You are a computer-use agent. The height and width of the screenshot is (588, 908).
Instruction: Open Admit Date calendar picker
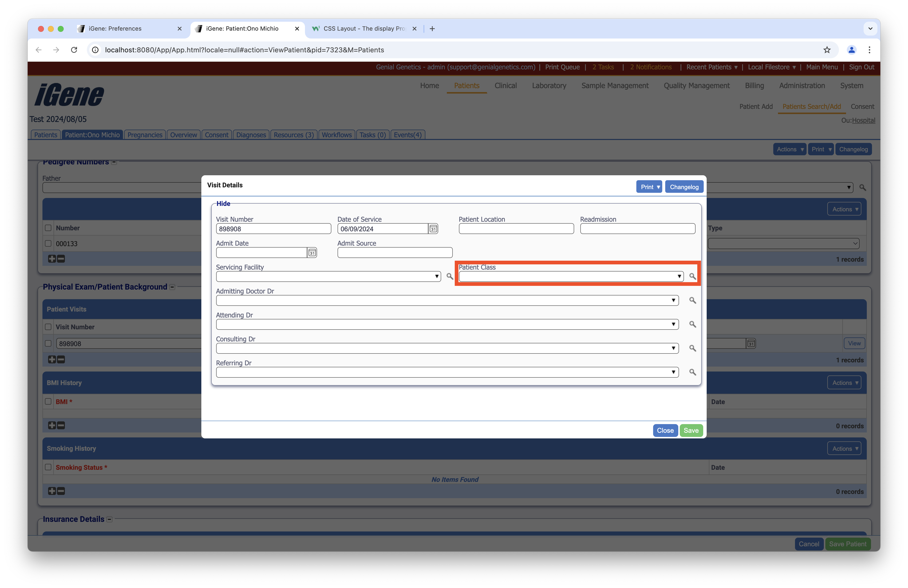point(312,253)
